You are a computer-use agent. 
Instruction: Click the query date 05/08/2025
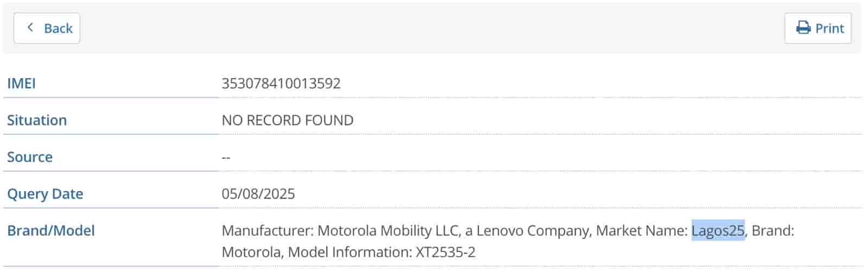tap(258, 194)
